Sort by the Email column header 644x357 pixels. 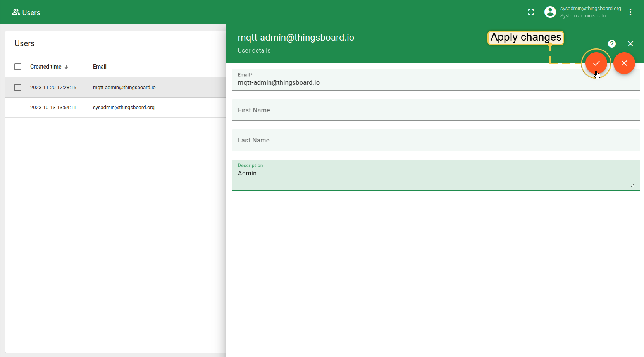[100, 67]
